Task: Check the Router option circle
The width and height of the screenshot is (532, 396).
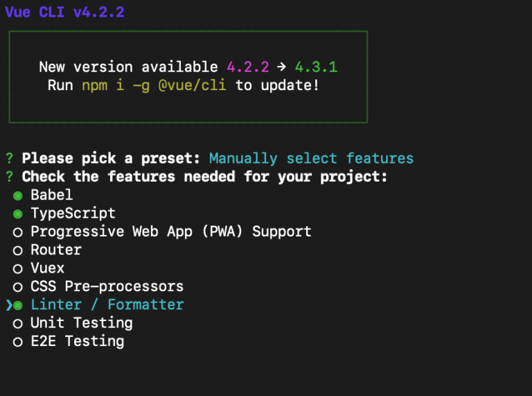Action: [17, 251]
